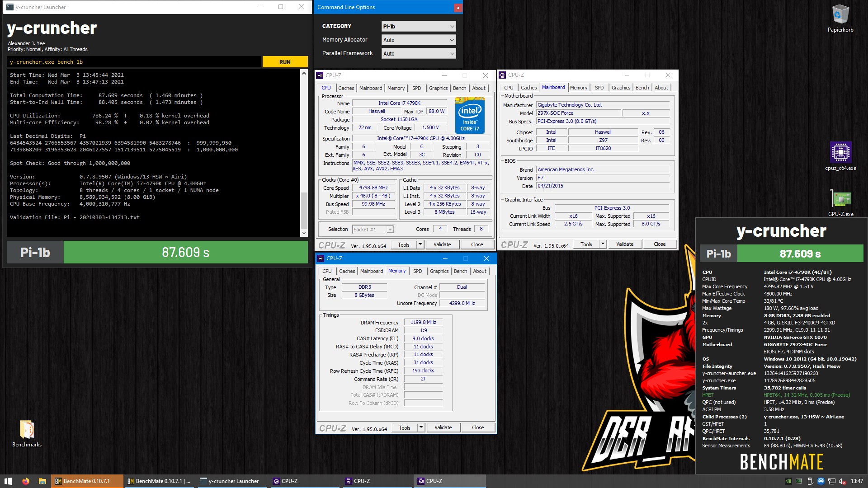Screen dimensions: 868x488
Task: Open About tab in CPU-Z Mainboard window
Action: pyautogui.click(x=661, y=88)
